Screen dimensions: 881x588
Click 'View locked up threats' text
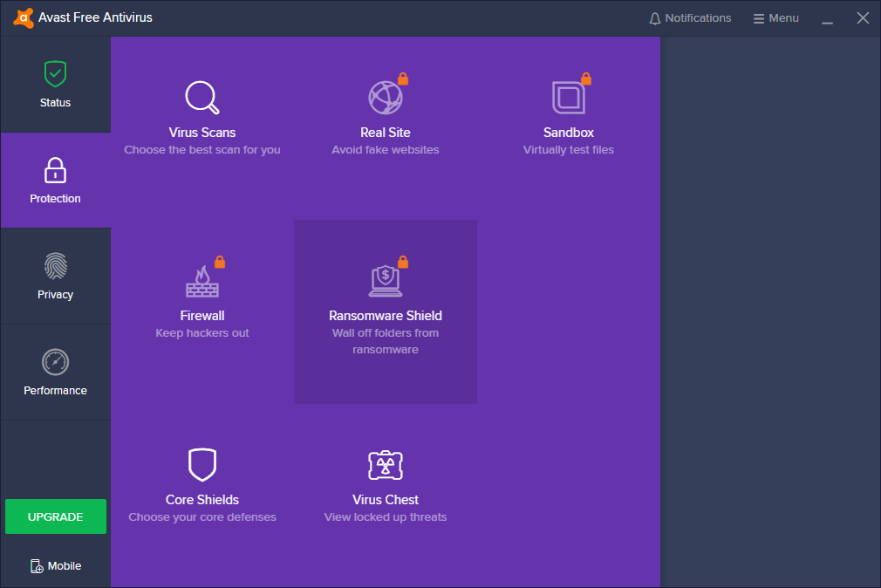pos(386,516)
